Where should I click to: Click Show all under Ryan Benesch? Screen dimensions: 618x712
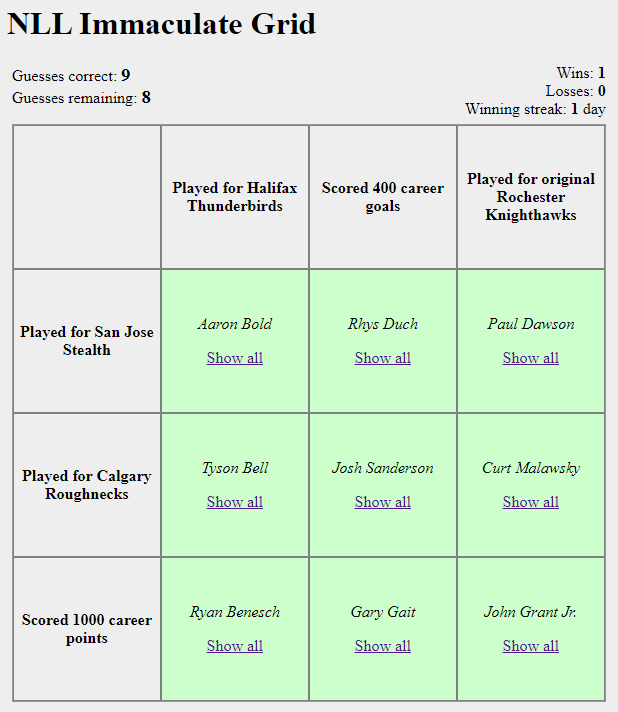click(x=234, y=646)
